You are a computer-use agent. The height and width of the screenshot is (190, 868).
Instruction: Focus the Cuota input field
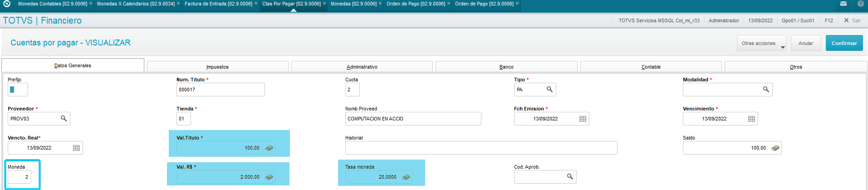[353, 90]
